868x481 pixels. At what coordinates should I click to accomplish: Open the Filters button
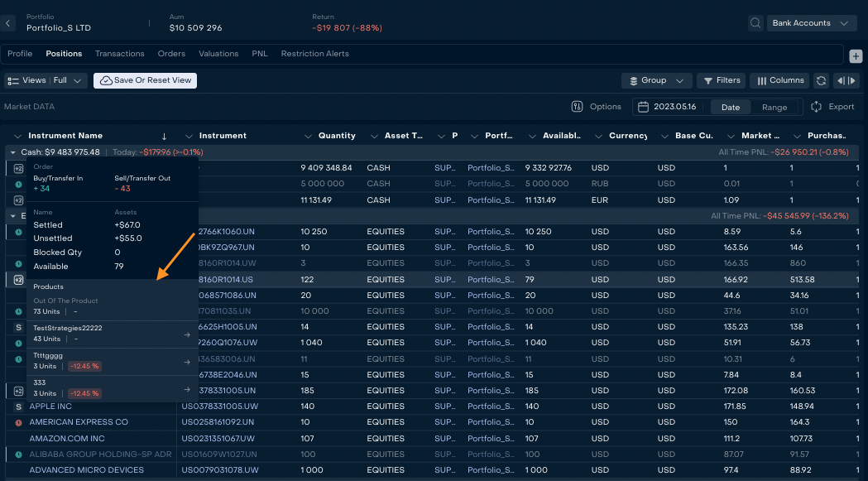point(720,80)
